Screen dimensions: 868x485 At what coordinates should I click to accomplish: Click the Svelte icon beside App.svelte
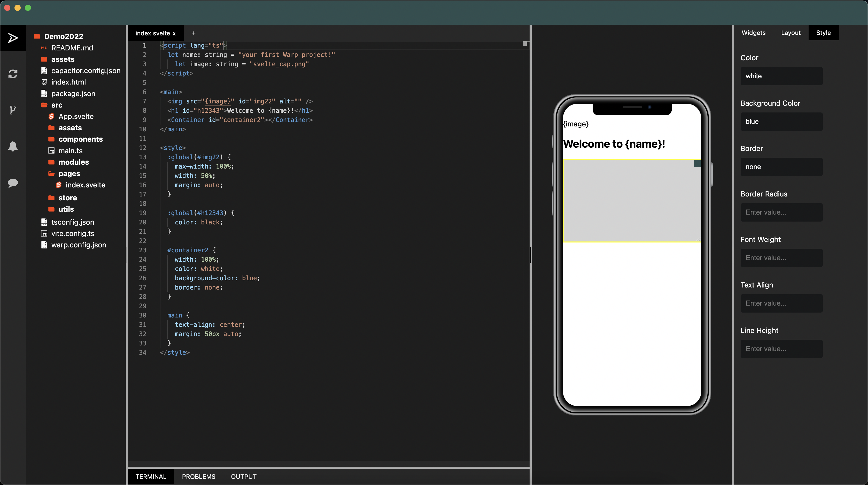(51, 116)
